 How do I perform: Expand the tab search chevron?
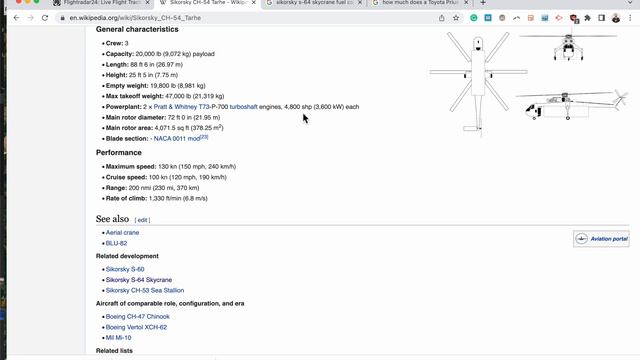[630, 3]
